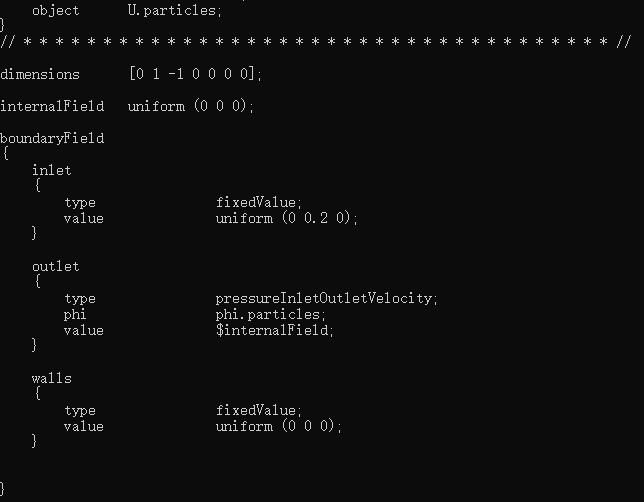Image resolution: width=644 pixels, height=502 pixels.
Task: Click the word dimensions
Action: pos(40,74)
